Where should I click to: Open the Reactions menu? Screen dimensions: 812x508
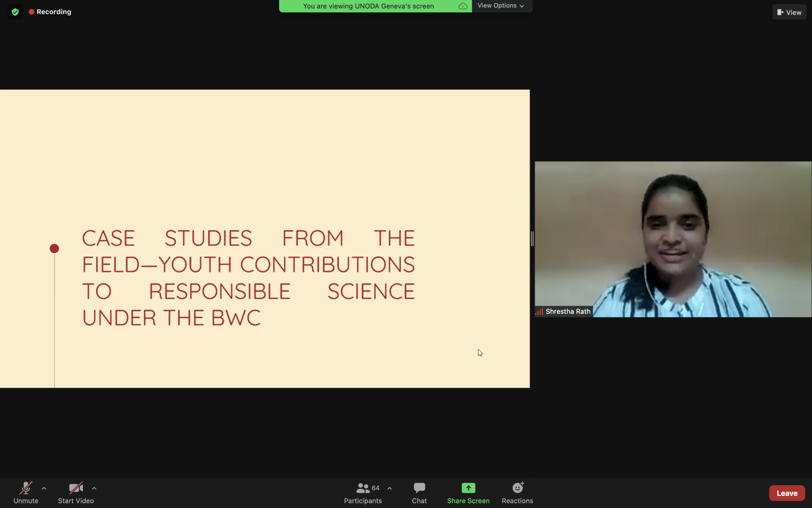[517, 493]
